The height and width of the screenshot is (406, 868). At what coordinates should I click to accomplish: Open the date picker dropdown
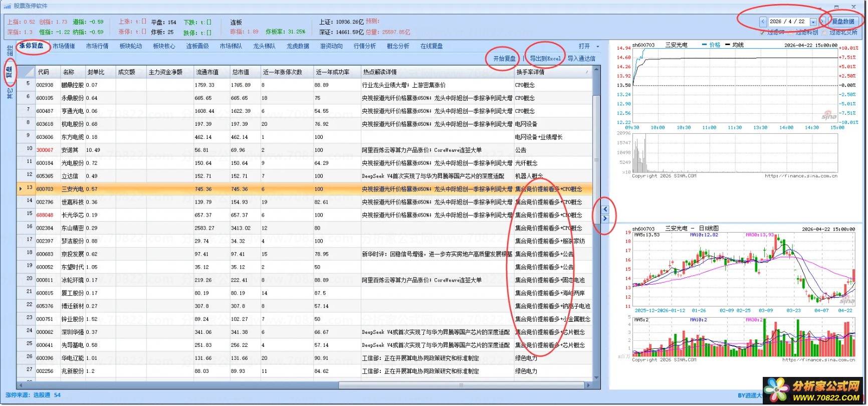coord(813,22)
